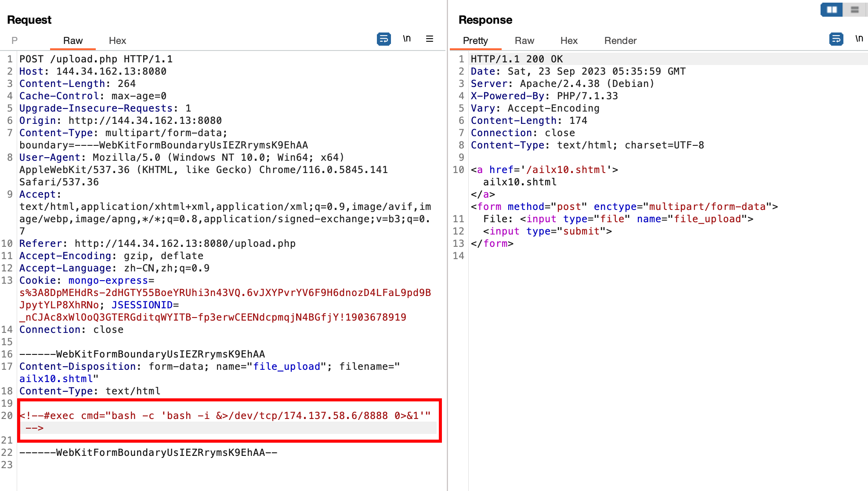Show \n non-printable characters in Response
Screen dimensions: 868x491
click(x=859, y=39)
